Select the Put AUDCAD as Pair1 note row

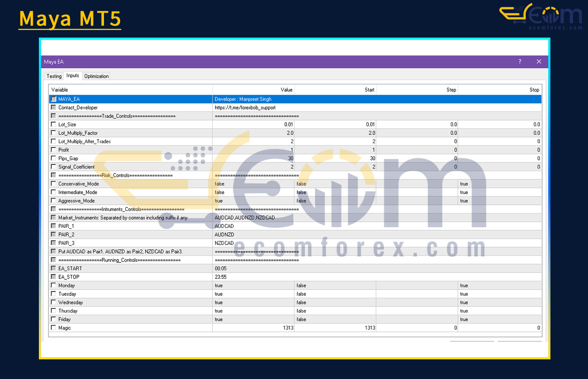[295, 252]
